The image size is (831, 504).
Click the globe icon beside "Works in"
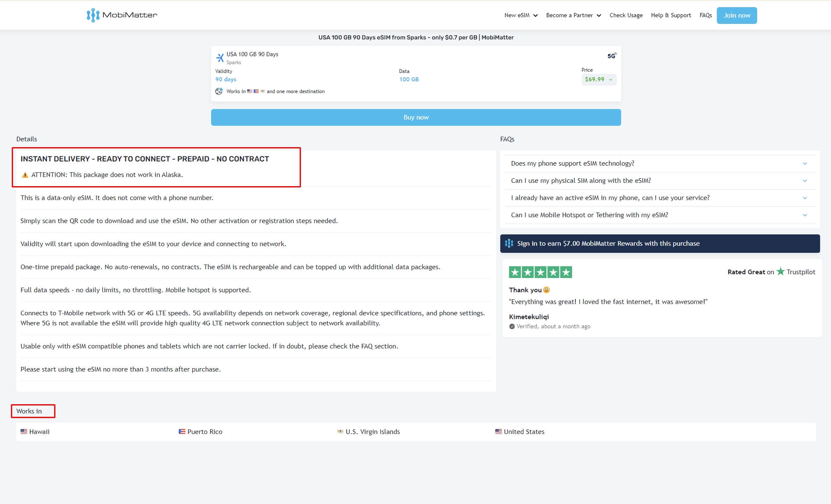coord(219,91)
